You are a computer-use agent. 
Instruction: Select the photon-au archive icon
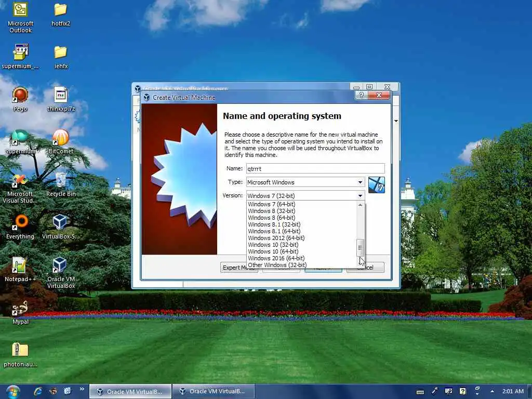coord(20,355)
